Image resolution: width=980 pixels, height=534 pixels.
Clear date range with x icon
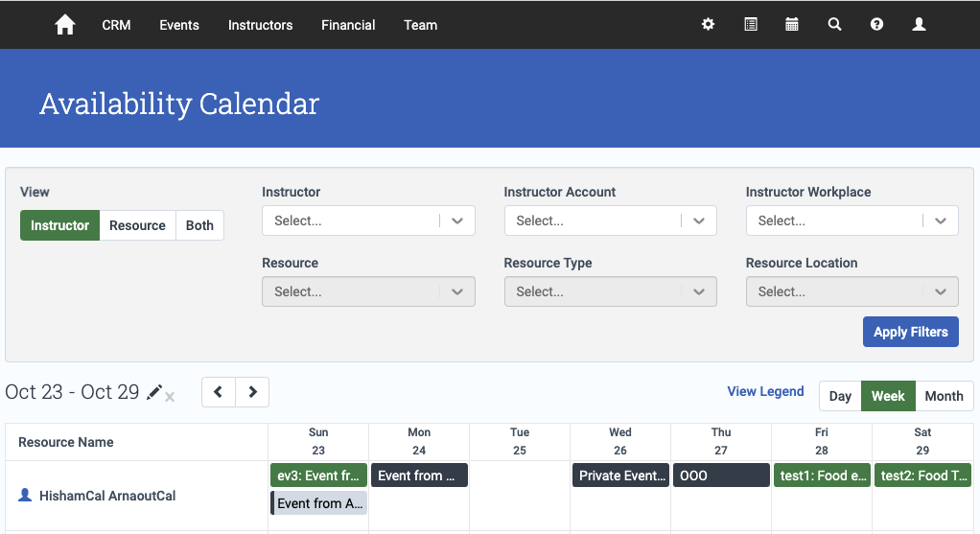pos(170,396)
